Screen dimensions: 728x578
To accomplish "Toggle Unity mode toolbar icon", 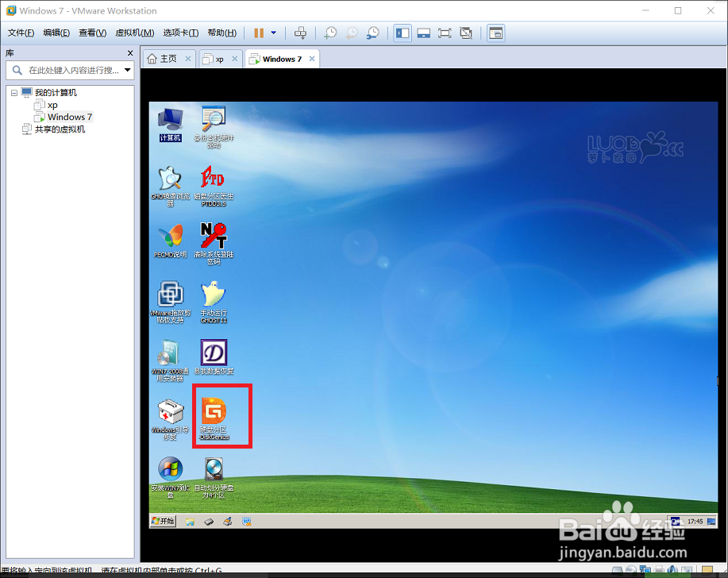I will pyautogui.click(x=466, y=33).
